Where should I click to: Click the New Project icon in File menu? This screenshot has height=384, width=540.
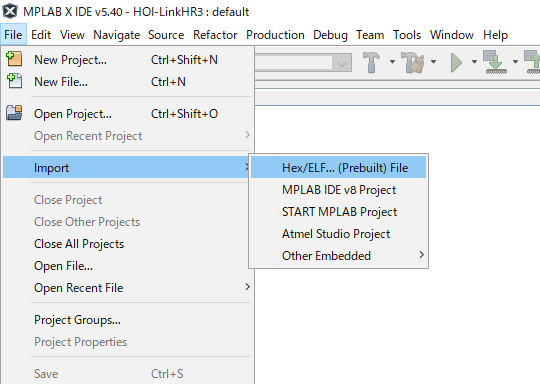14,59
